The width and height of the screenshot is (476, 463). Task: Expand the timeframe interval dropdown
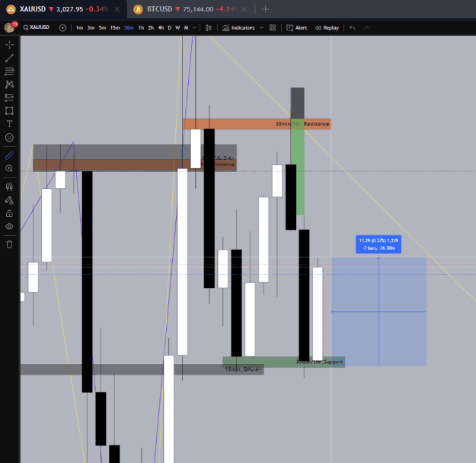tap(194, 28)
